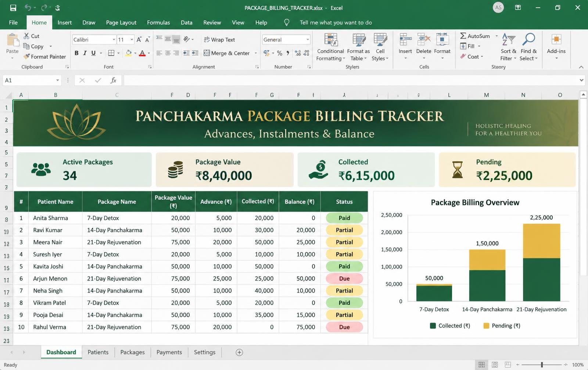The width and height of the screenshot is (588, 370).
Task: Click Tell me what you want to do
Action: coord(336,22)
